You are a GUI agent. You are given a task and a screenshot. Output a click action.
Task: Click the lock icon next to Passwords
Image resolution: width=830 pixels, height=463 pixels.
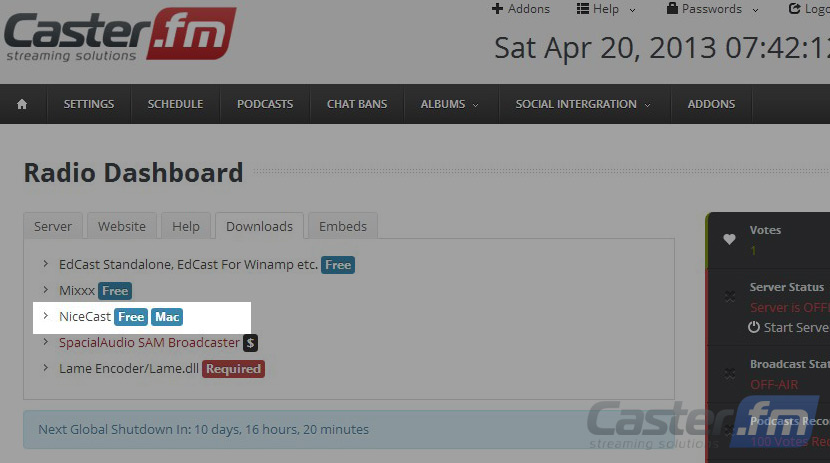(672, 8)
